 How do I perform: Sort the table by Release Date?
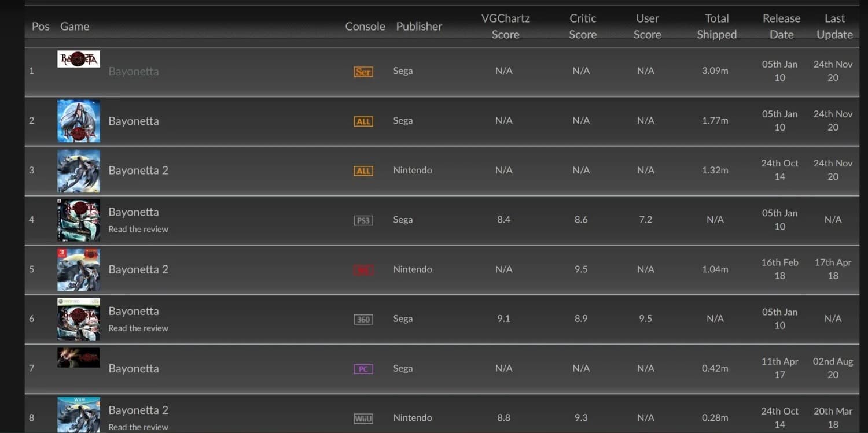(781, 27)
